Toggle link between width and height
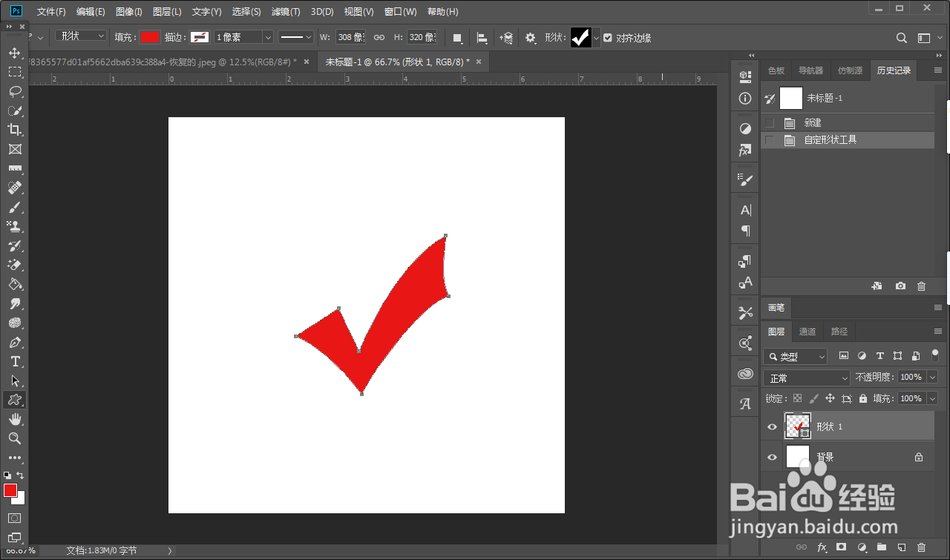 coord(379,37)
